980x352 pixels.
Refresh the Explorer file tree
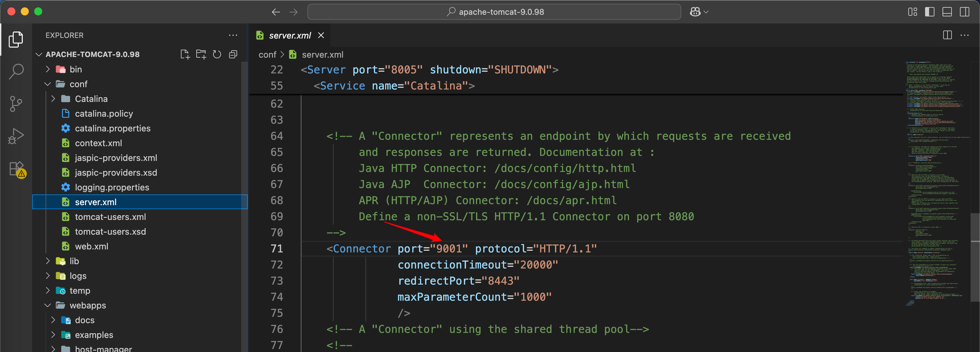(x=217, y=54)
